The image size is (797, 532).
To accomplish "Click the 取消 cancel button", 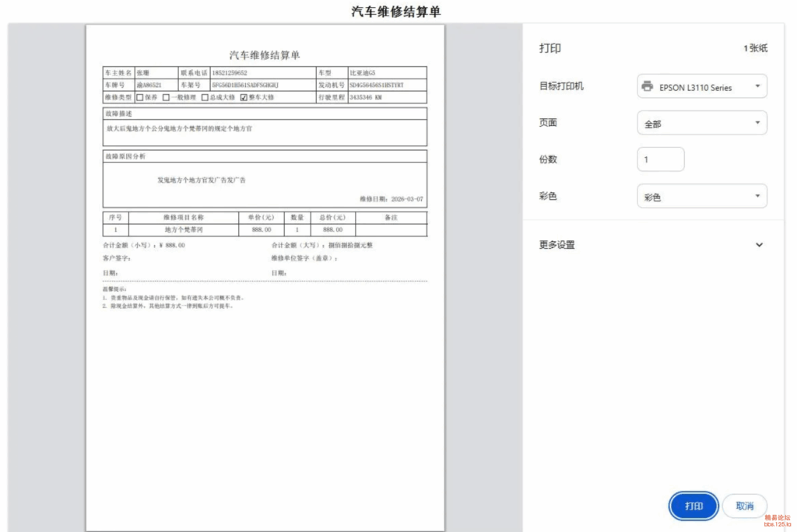I will (x=744, y=506).
